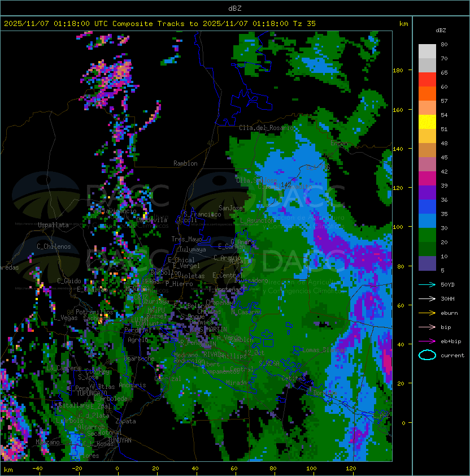This screenshot has height=476, width=470.
Task: Select the purple 36-39 dBZ swatch
Action: 427,192
